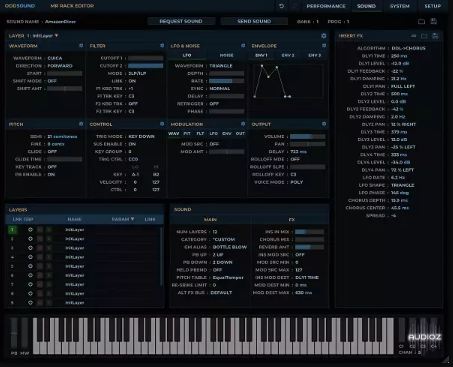453x367 pixels.
Task: Open the PARAM dropdown in Layers header
Action: pos(123,219)
